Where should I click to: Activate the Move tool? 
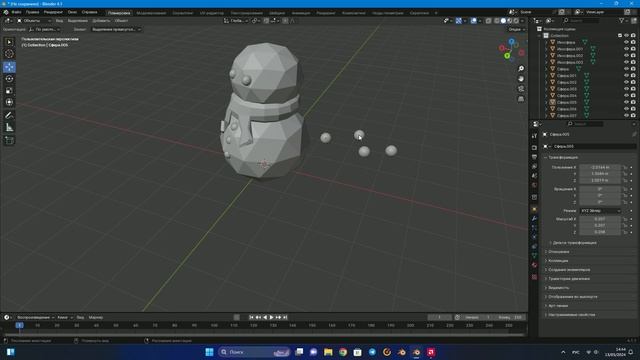click(x=9, y=67)
